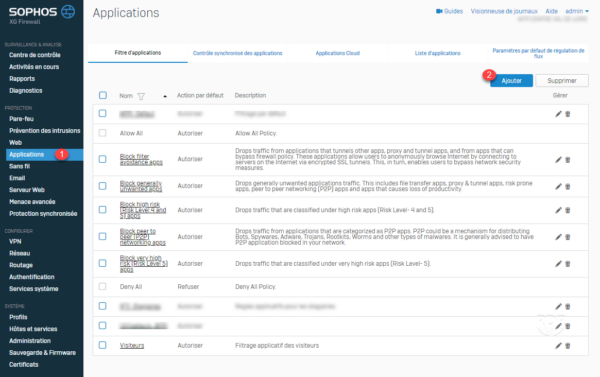
Task: Switch to Contrôle synchronisé des applications tab
Action: click(x=238, y=53)
